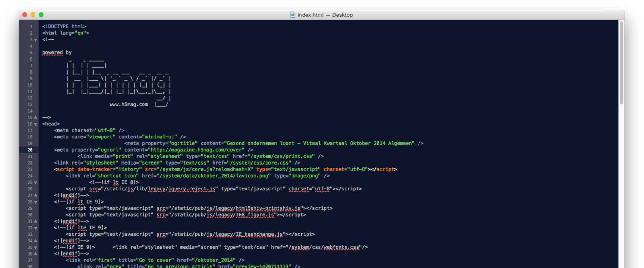
Task: Click the html lang="en" tag on line 2
Action: pyautogui.click(x=65, y=33)
